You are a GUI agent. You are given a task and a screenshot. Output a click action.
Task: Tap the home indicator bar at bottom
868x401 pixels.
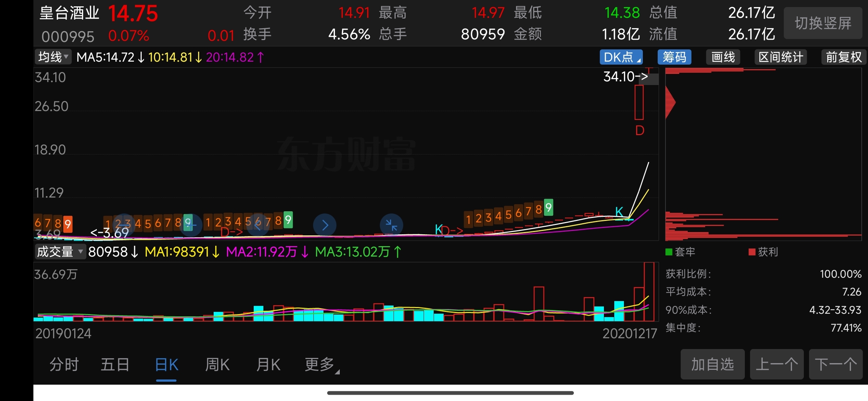tap(450, 393)
